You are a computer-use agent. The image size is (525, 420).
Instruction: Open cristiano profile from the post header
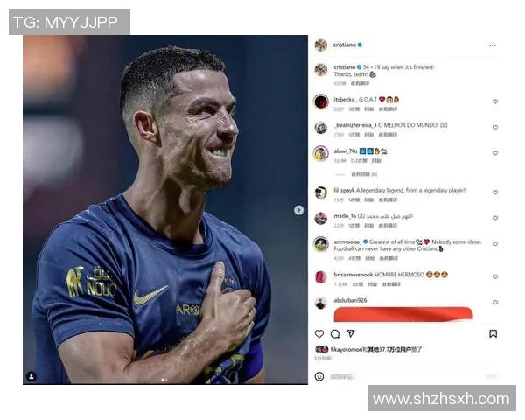pos(344,45)
